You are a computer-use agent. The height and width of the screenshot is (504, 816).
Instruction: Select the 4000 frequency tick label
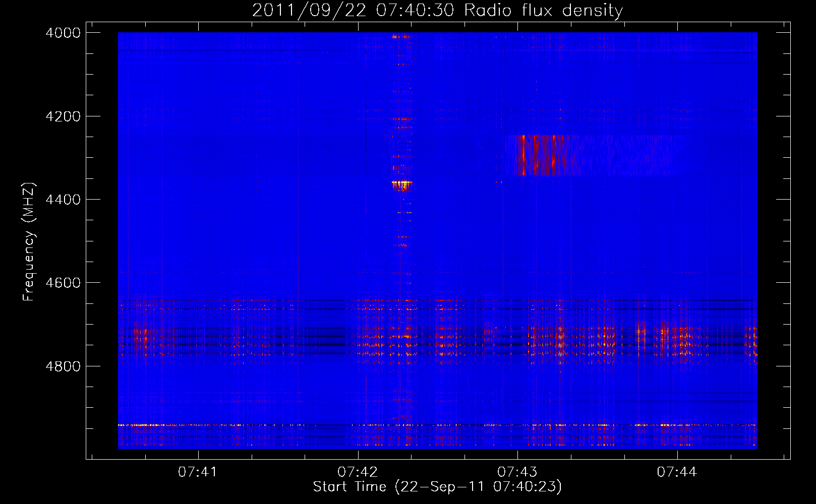point(63,33)
